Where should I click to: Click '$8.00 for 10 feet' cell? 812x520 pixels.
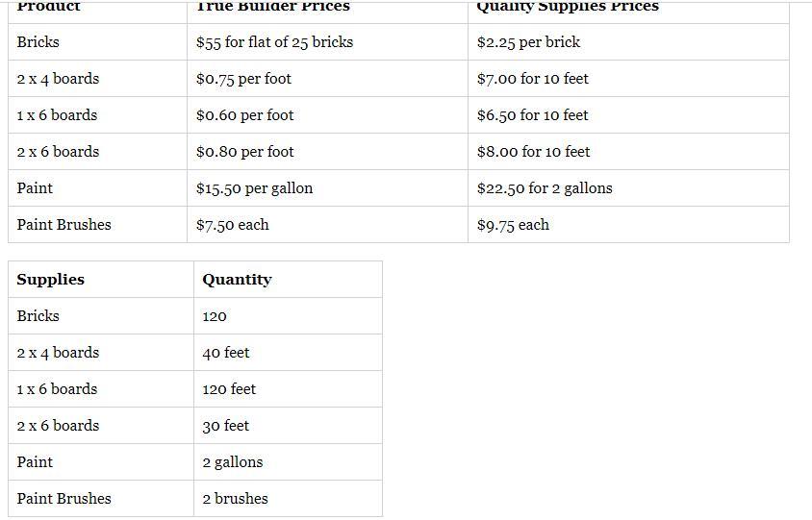coord(628,152)
